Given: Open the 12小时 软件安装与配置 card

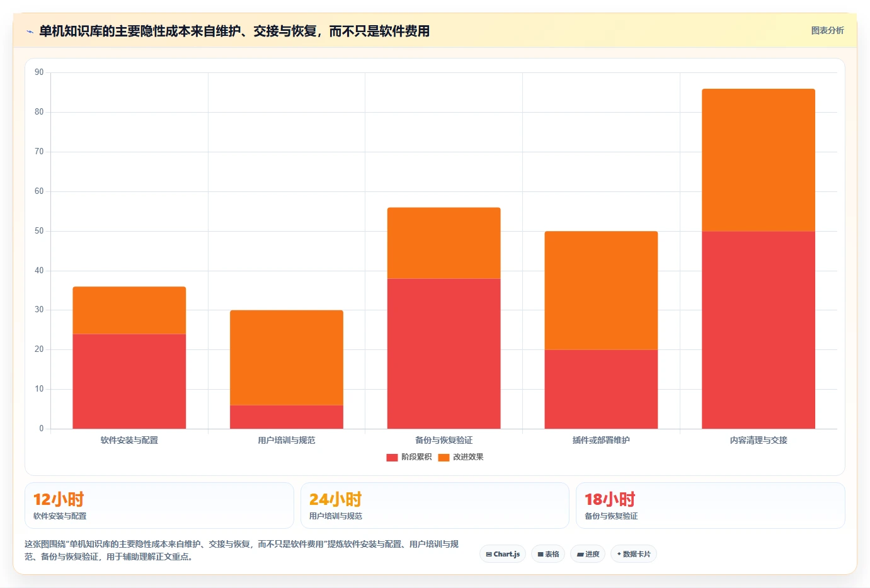Looking at the screenshot, I should [159, 506].
